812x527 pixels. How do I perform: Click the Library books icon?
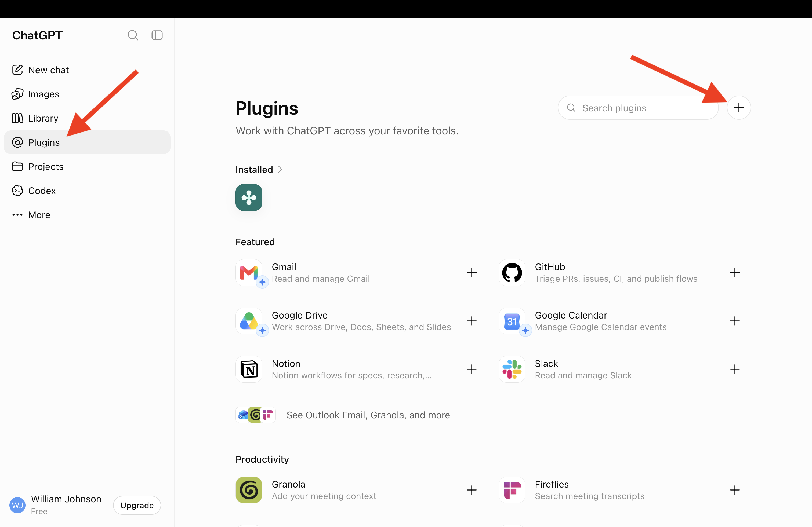click(17, 118)
